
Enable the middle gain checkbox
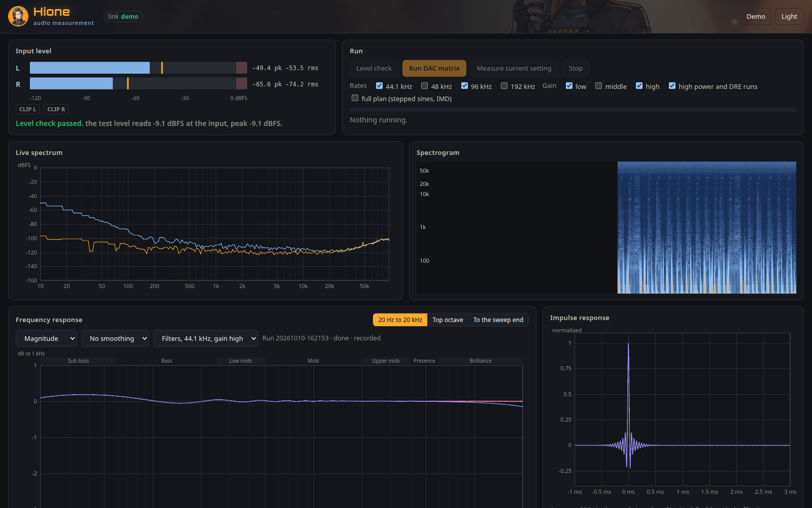(598, 86)
